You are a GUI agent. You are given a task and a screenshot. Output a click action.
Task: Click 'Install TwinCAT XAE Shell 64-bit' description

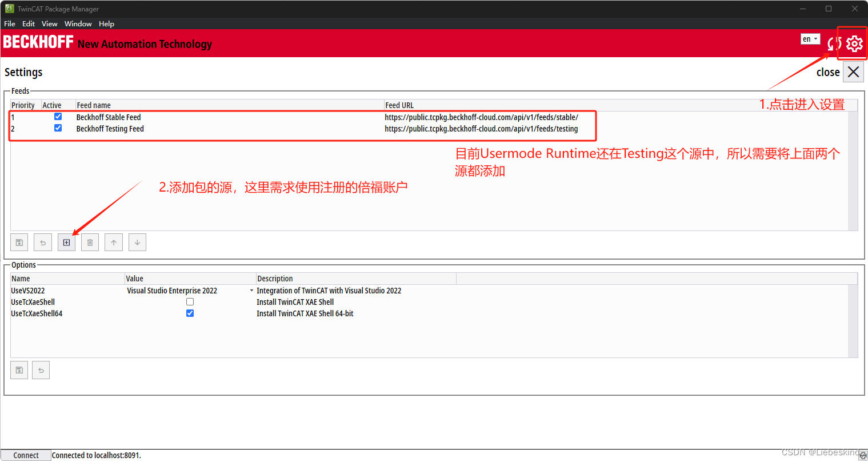pyautogui.click(x=305, y=313)
